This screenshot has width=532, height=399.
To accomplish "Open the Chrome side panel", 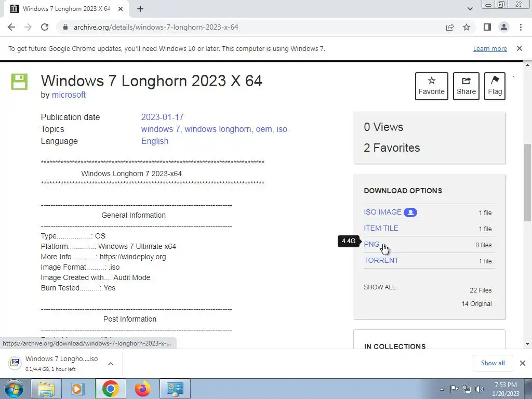I will (487, 27).
